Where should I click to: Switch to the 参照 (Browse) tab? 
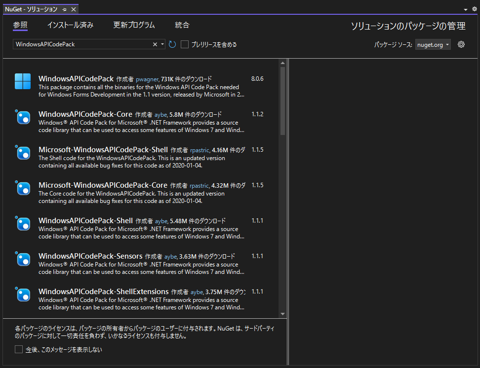20,25
